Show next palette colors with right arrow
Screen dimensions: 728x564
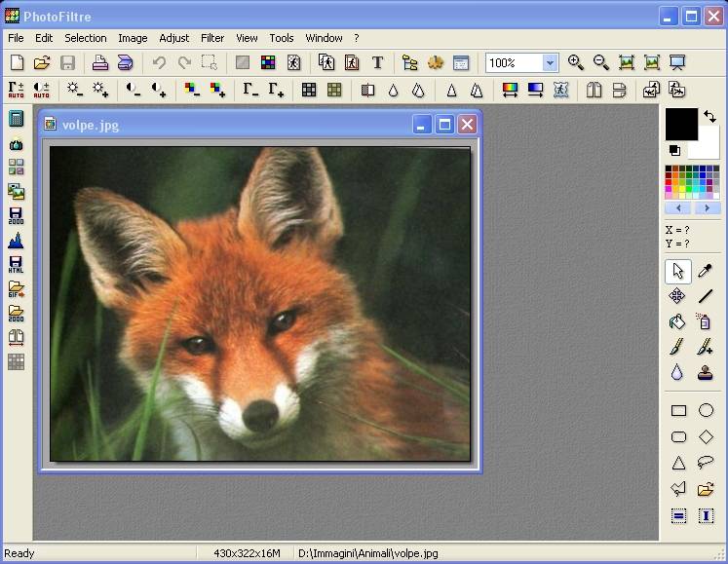tap(706, 208)
